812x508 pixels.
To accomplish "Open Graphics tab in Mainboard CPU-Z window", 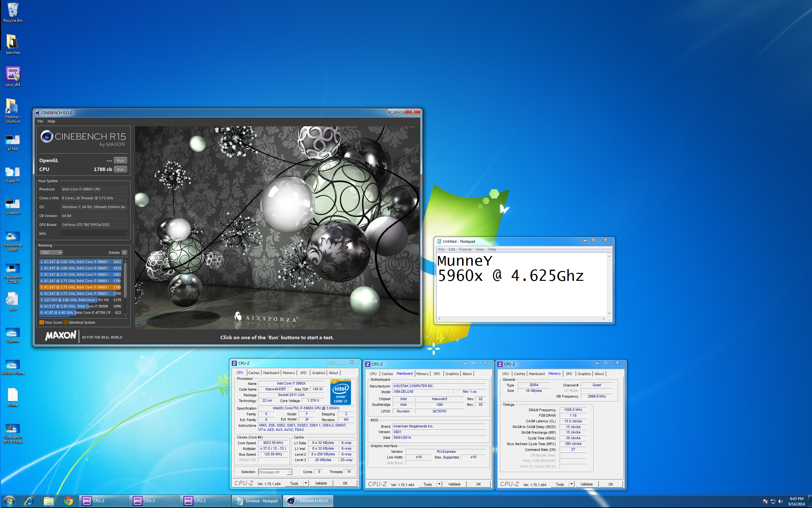I will [x=452, y=373].
